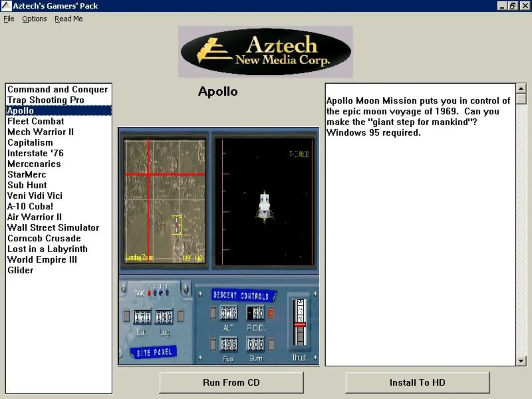532x399 pixels.
Task: Click the description scrollbar down arrow
Action: (521, 361)
